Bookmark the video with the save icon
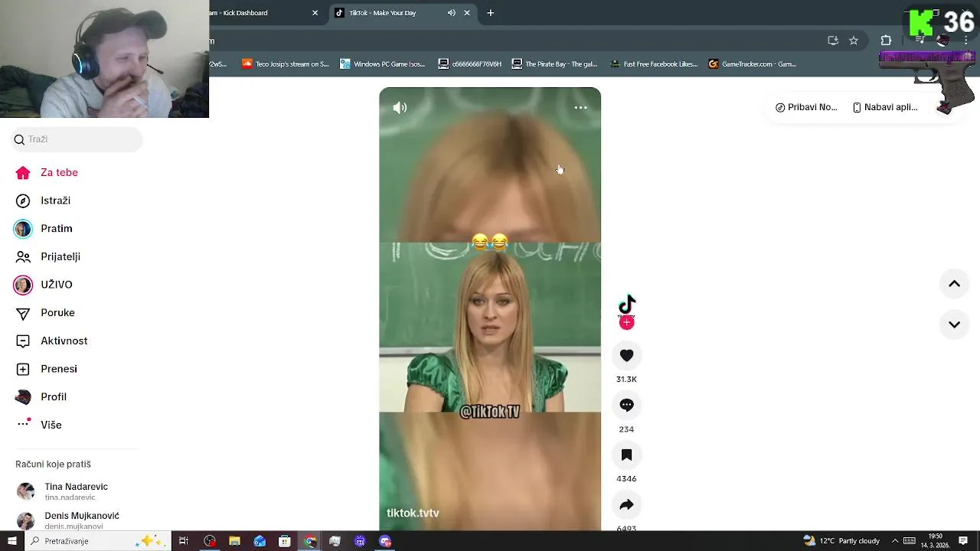This screenshot has height=551, width=980. click(x=626, y=455)
